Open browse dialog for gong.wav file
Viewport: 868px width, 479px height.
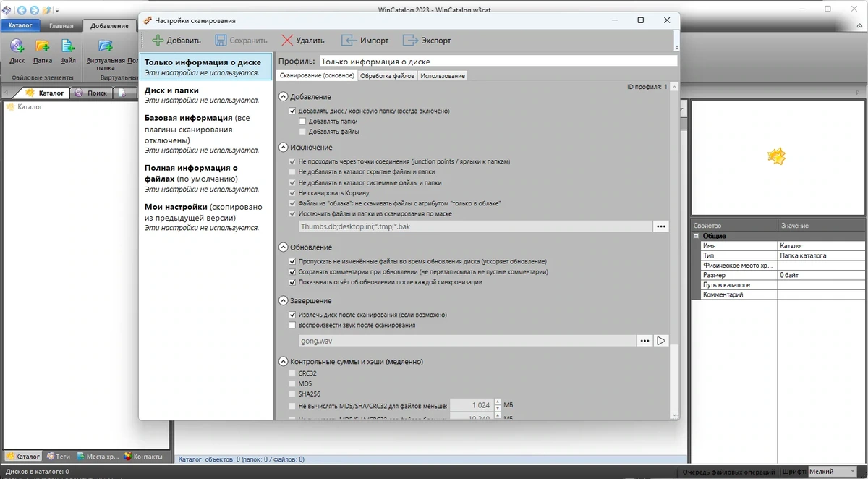(644, 341)
